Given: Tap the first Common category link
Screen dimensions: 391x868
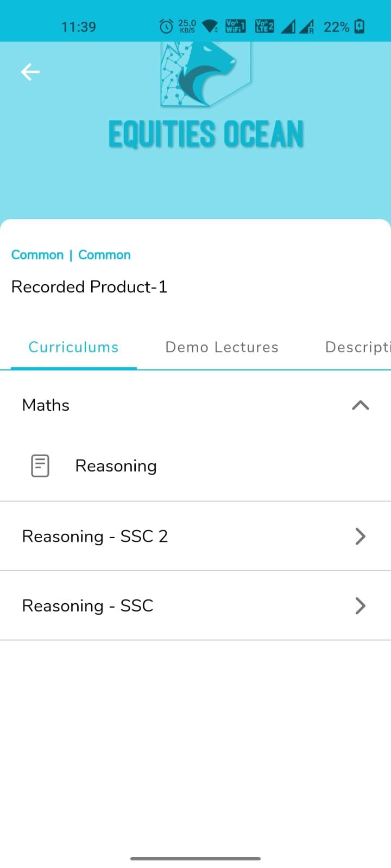Looking at the screenshot, I should [x=37, y=254].
